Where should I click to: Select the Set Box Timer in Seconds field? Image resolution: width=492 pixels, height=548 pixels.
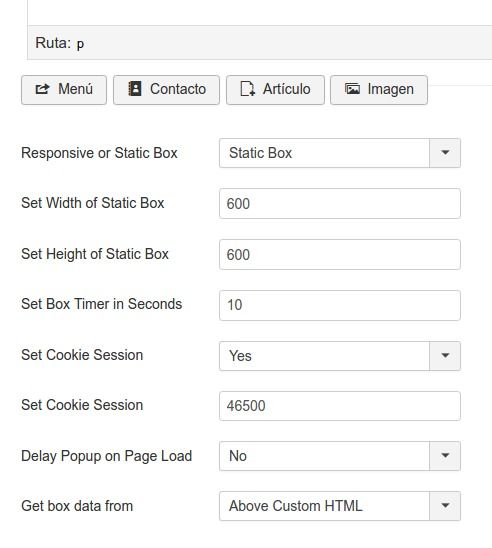click(x=340, y=305)
